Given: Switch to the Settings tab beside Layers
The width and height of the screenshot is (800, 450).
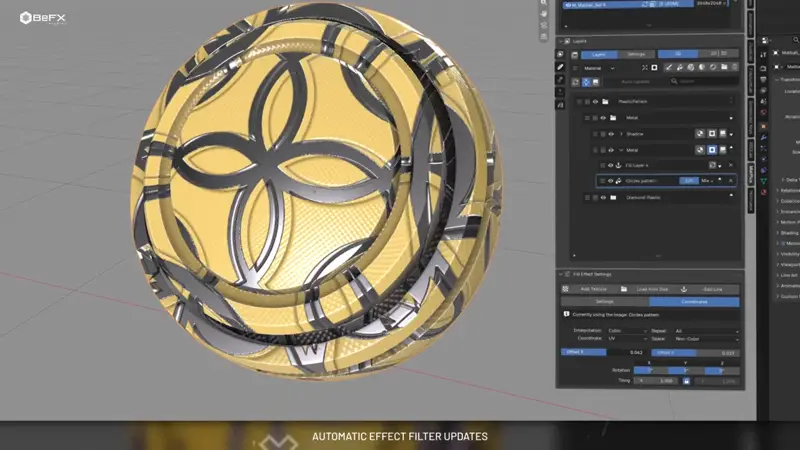Looking at the screenshot, I should 636,54.
